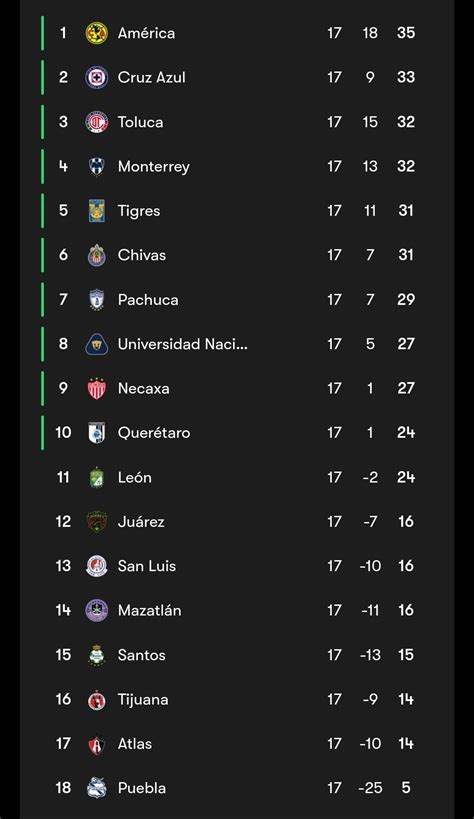Open the Querétaro team badge
The image size is (474, 819).
[97, 432]
